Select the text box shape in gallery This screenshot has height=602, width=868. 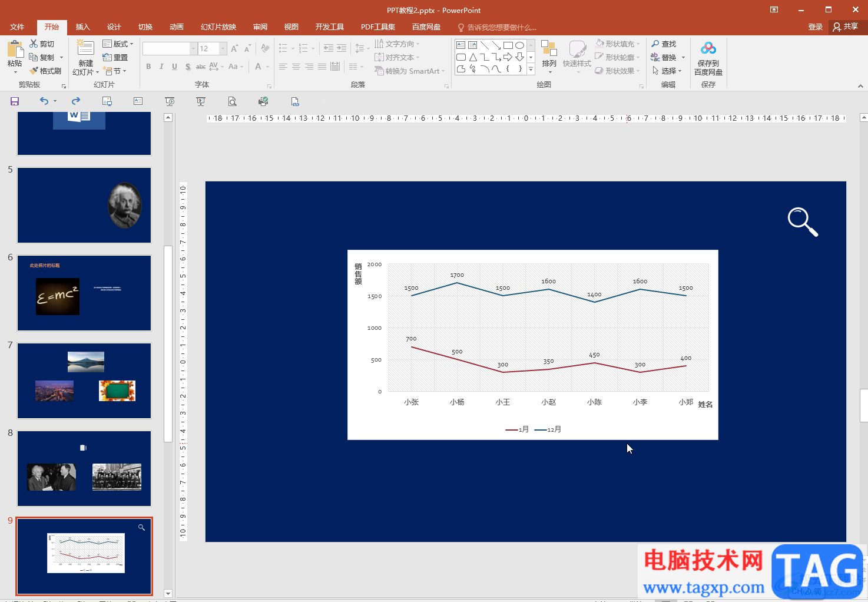click(461, 45)
